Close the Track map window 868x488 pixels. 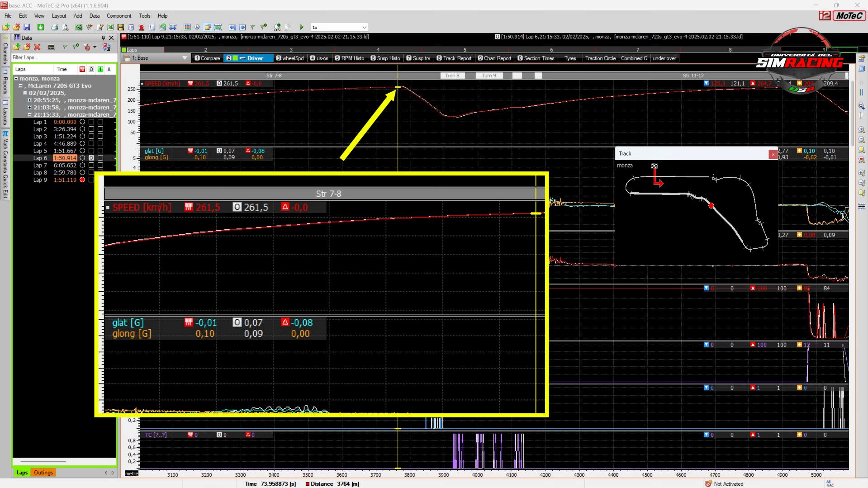click(x=773, y=154)
